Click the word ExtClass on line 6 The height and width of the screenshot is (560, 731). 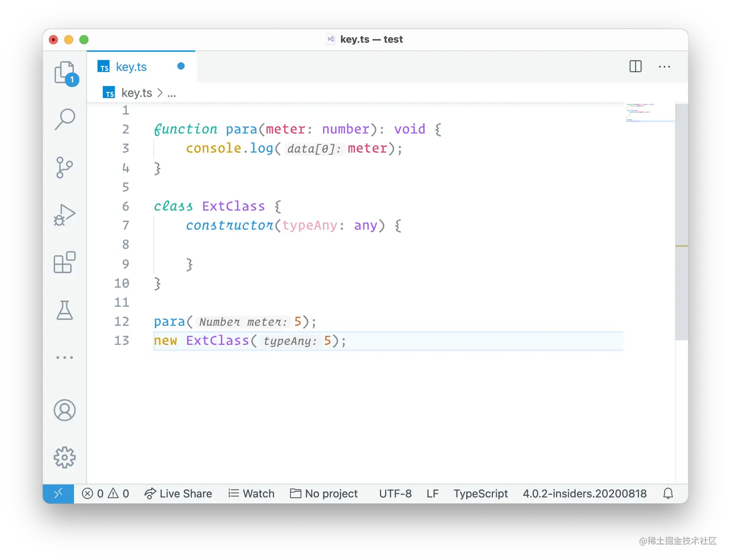[x=234, y=206]
